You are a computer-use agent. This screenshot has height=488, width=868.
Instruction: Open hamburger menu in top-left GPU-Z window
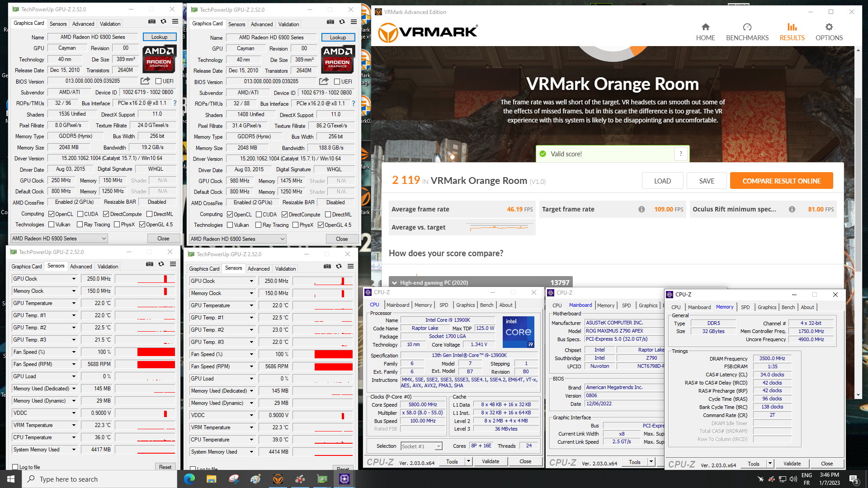coord(175,21)
